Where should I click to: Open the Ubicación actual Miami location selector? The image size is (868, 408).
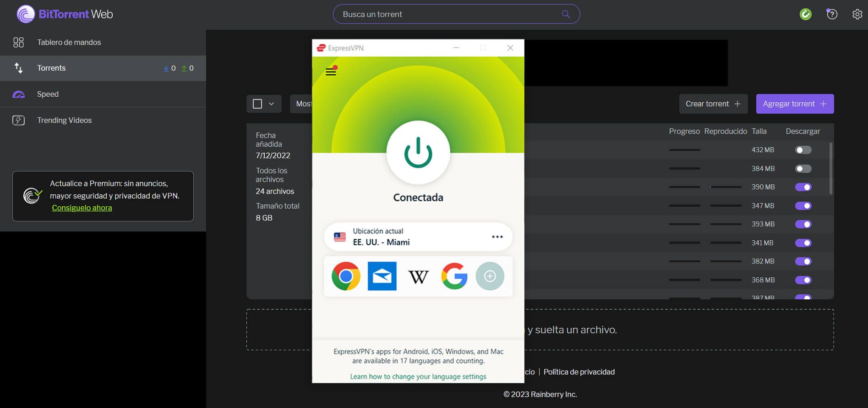pyautogui.click(x=418, y=237)
